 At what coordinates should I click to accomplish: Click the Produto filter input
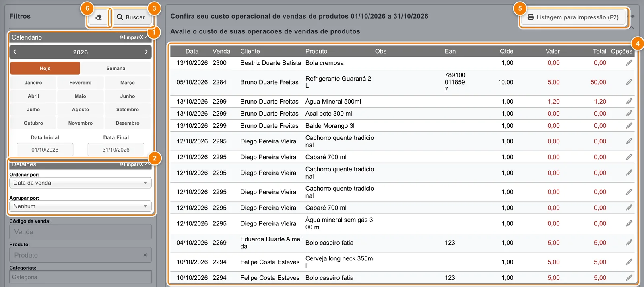tap(80, 255)
